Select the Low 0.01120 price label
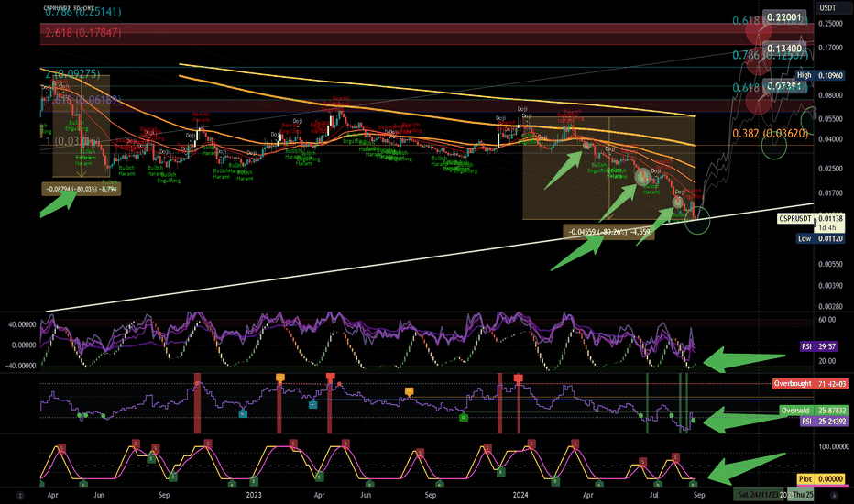 [x=820, y=238]
